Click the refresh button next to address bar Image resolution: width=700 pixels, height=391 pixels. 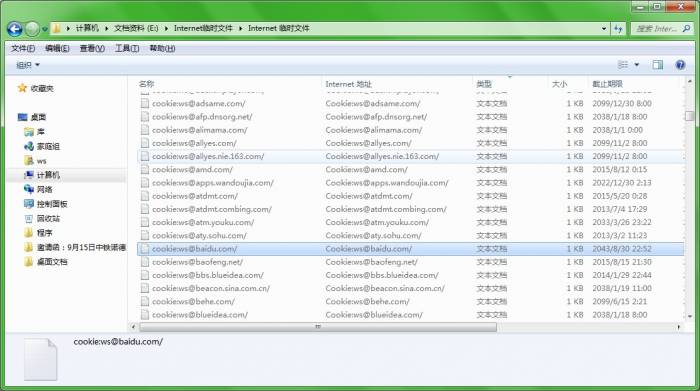coord(618,29)
